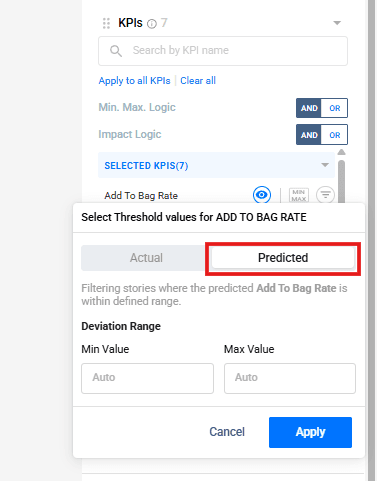Click the Add To Bag Rate row label
Image resolution: width=377 pixels, height=481 pixels.
(141, 196)
